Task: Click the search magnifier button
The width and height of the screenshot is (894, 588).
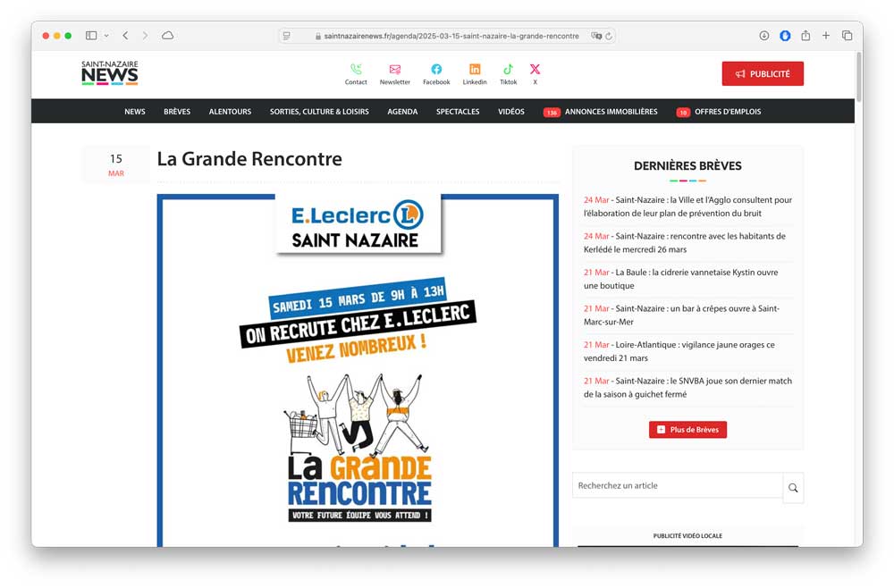Action: point(793,488)
